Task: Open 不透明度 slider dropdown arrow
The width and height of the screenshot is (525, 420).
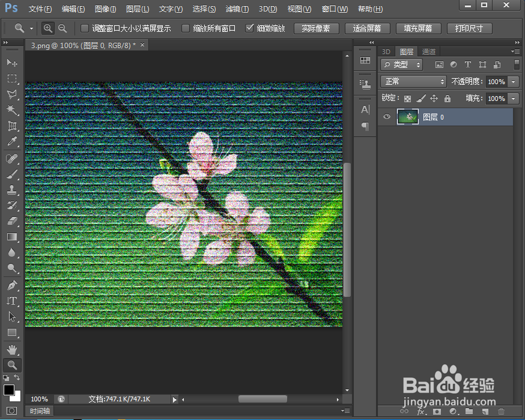Action: [513, 82]
